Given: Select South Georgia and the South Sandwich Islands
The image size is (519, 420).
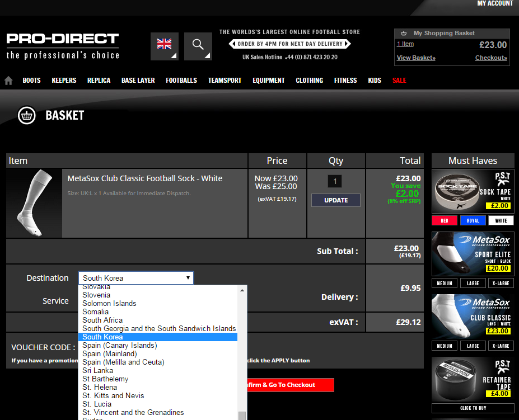Looking at the screenshot, I should (157, 329).
